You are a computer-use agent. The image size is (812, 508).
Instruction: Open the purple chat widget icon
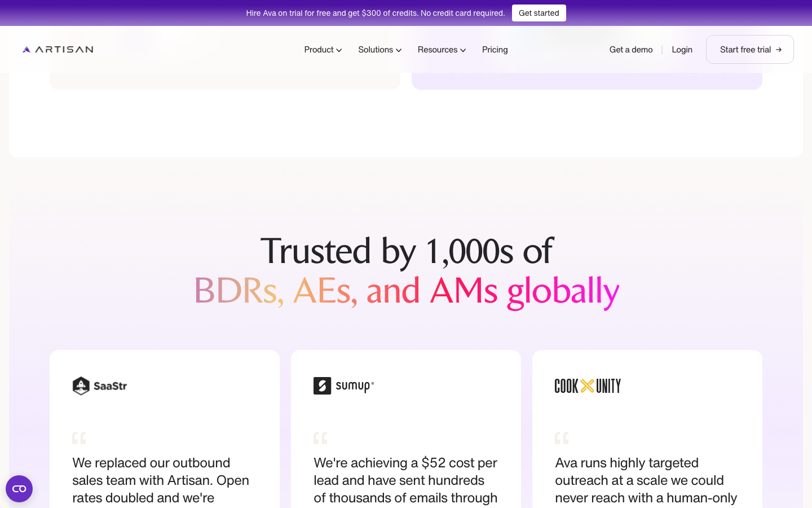pyautogui.click(x=19, y=489)
